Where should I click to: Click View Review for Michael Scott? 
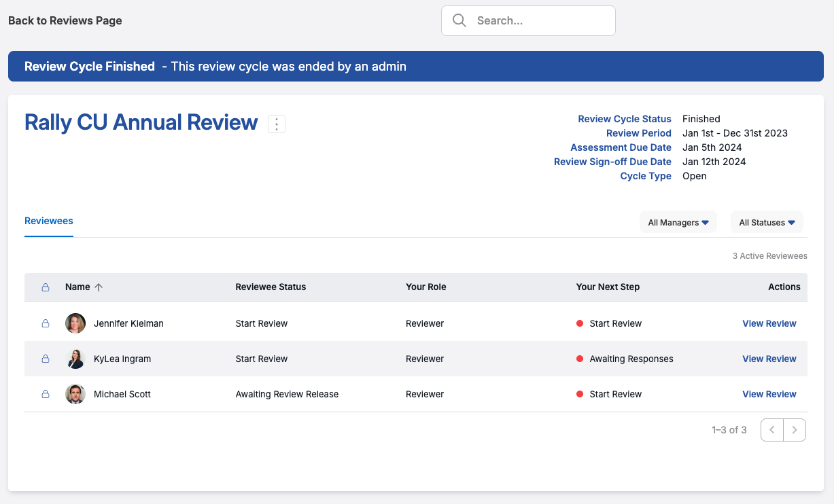tap(769, 394)
